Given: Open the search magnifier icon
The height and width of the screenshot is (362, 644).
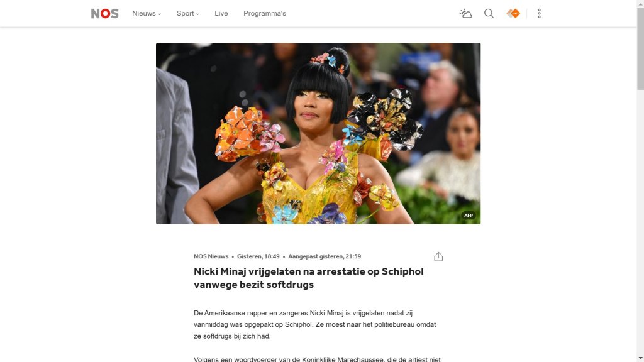Looking at the screenshot, I should coord(489,14).
